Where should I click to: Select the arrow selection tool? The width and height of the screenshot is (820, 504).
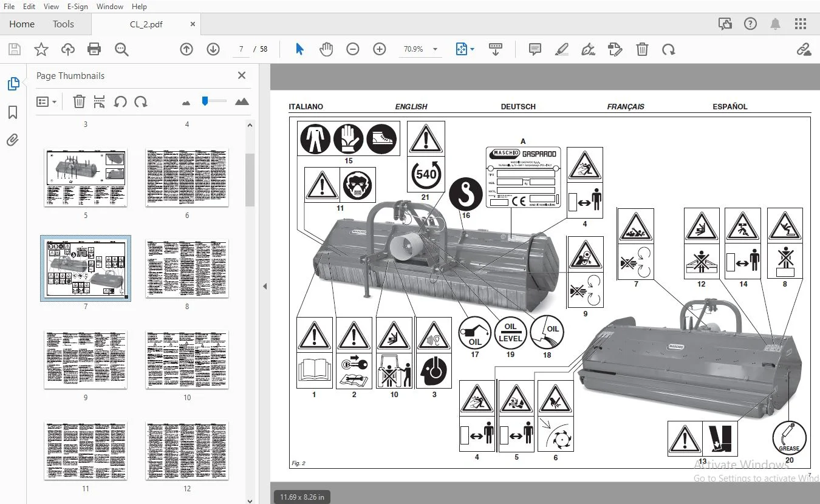(299, 49)
